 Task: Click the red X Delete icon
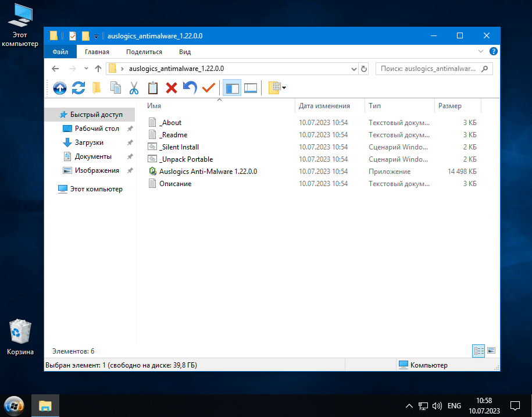172,88
